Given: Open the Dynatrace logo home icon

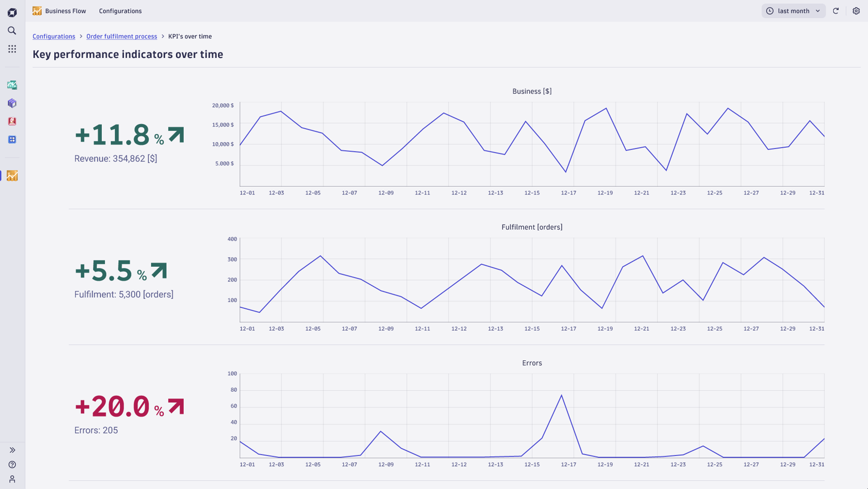Looking at the screenshot, I should (x=12, y=13).
